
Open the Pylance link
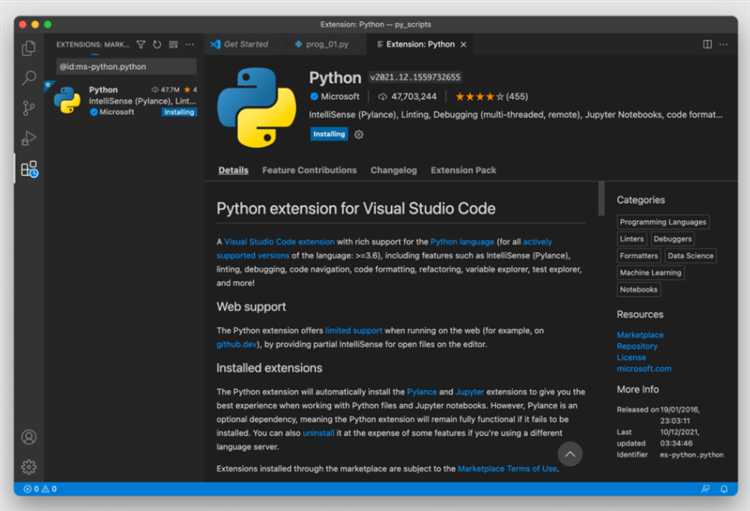[422, 392]
